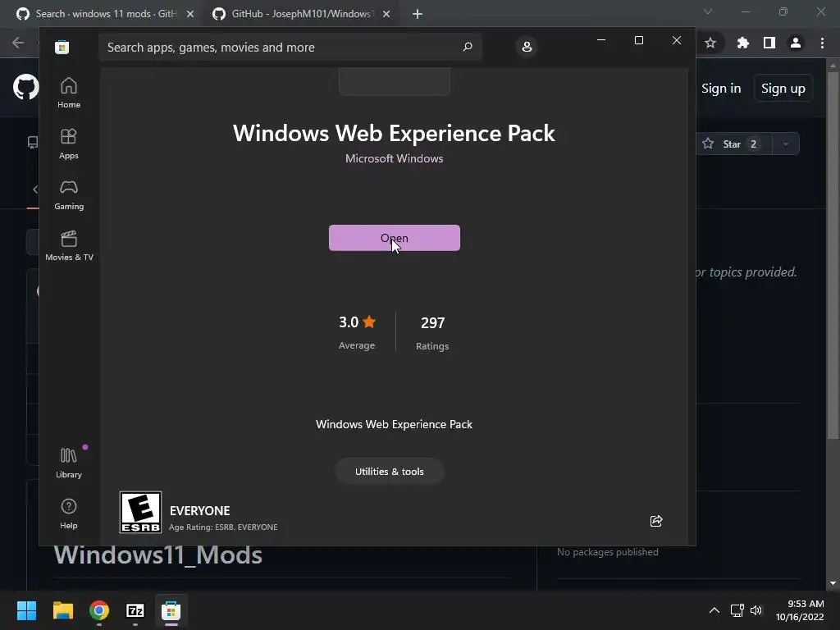Open the Windows Start menu
840x630 pixels.
tap(26, 610)
